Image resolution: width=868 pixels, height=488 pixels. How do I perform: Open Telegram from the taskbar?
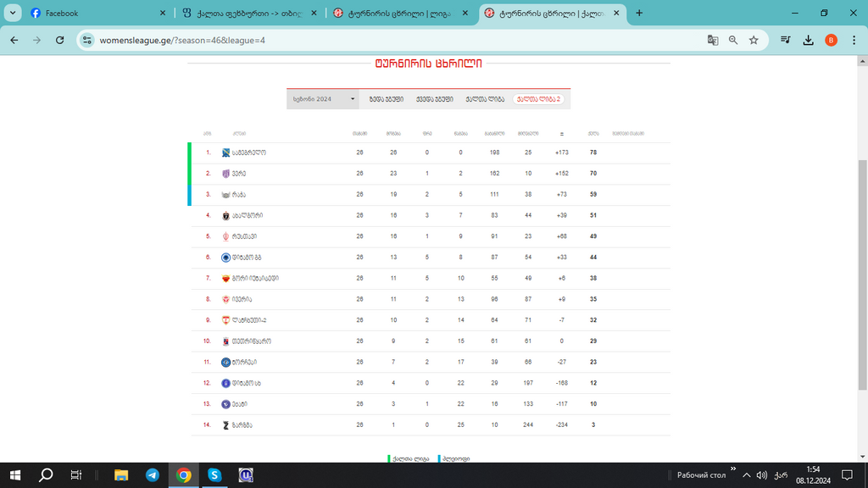(x=153, y=474)
